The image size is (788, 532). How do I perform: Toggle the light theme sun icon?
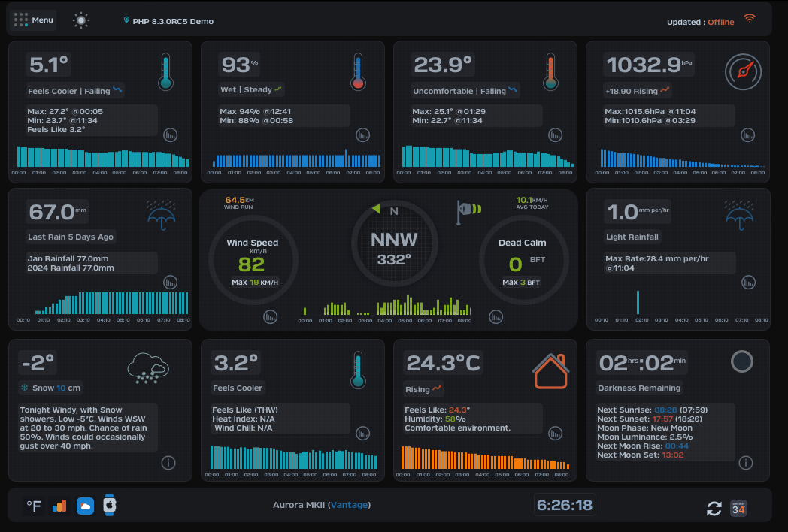[x=81, y=20]
